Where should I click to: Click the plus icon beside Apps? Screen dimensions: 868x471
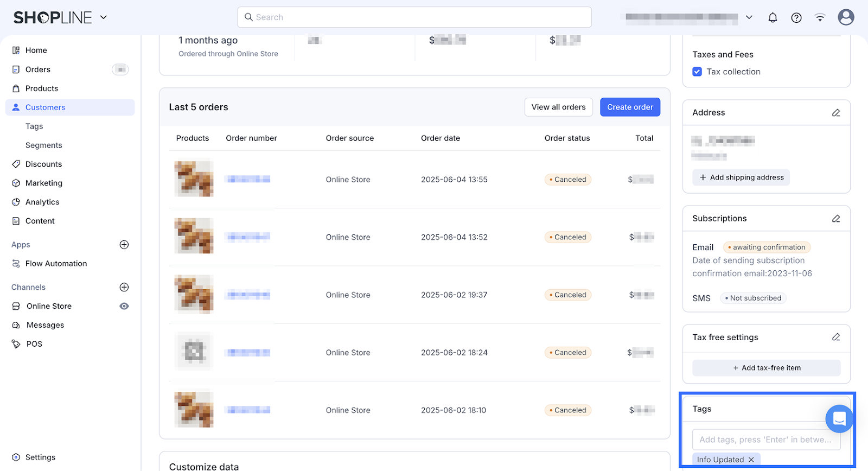(x=124, y=245)
